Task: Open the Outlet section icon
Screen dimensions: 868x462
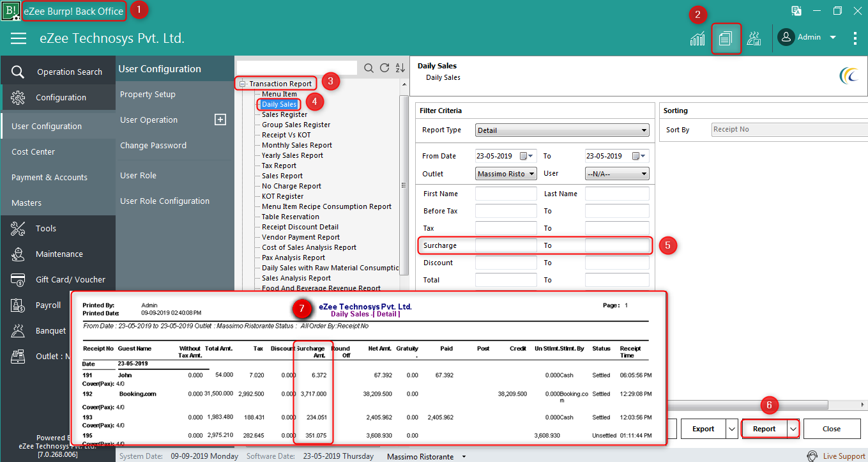Action: pos(18,356)
